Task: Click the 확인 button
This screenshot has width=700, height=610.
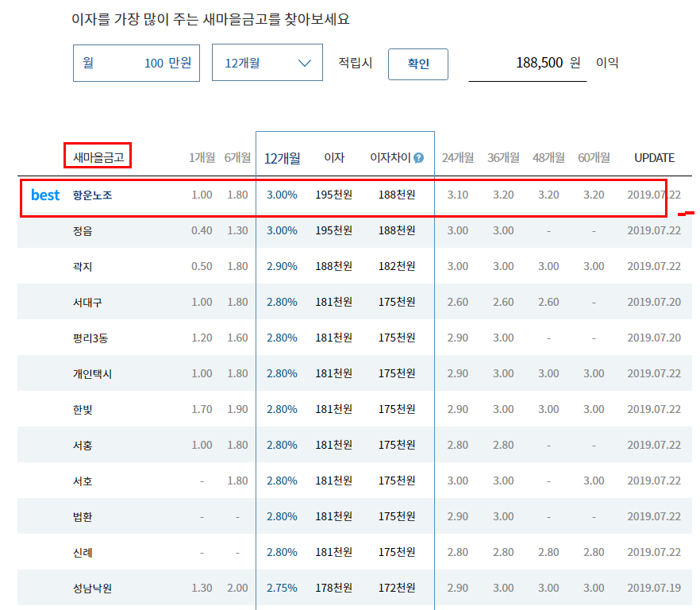Action: click(417, 64)
